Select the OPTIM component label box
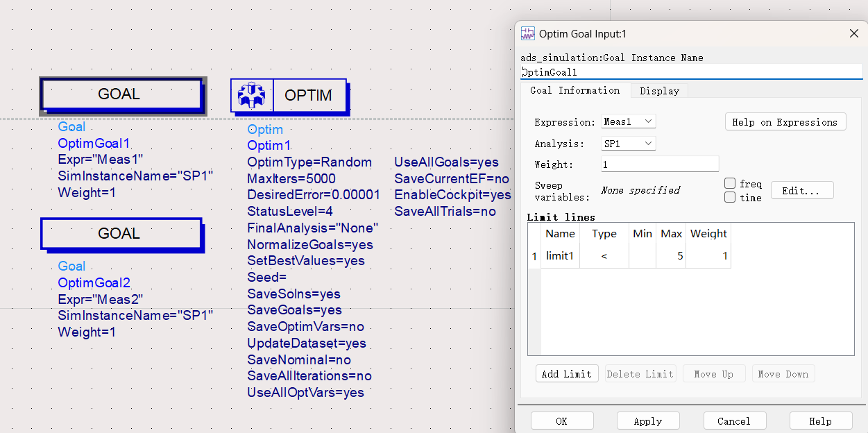Viewport: 868px width, 433px height. [309, 96]
